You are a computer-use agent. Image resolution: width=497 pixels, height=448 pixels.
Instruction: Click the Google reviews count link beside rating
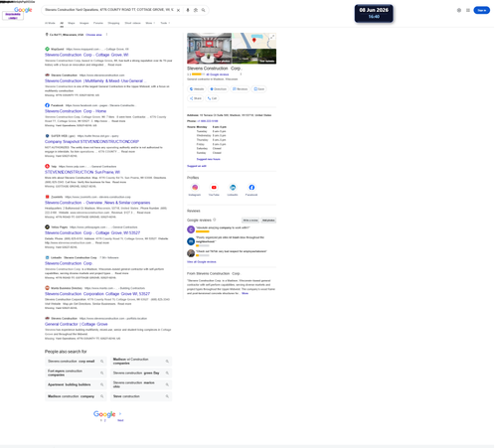(x=218, y=75)
